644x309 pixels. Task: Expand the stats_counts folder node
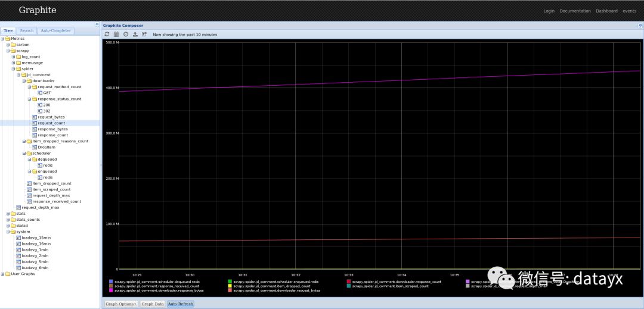point(8,220)
